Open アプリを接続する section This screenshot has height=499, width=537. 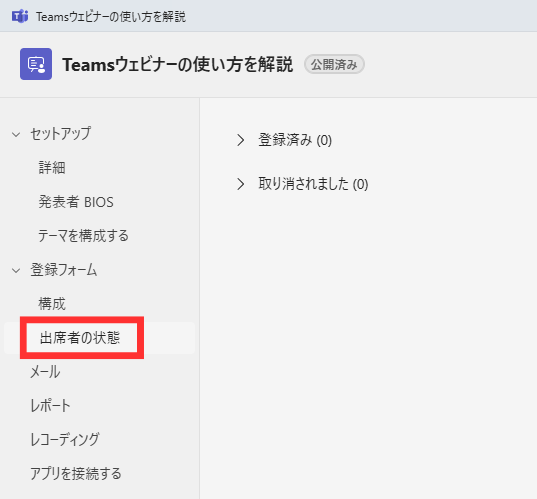pyautogui.click(x=76, y=474)
